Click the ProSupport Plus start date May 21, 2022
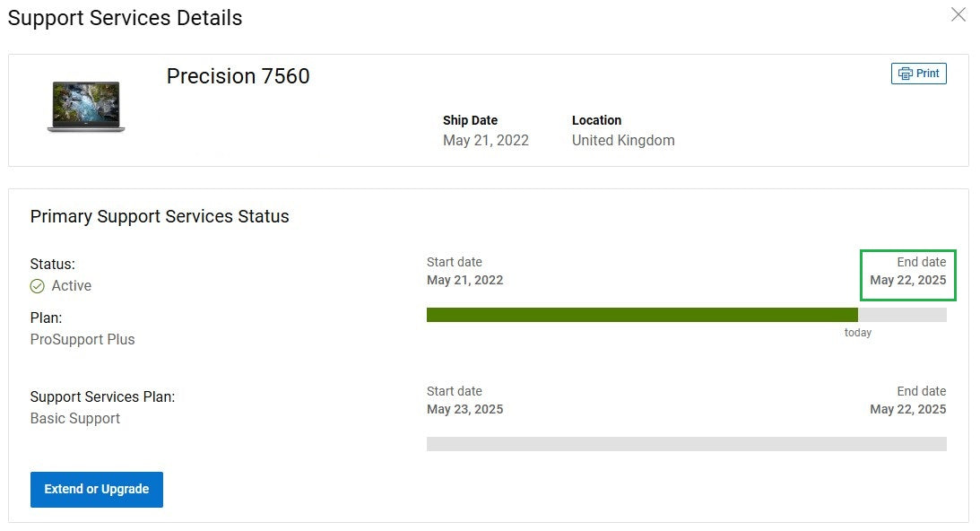The height and width of the screenshot is (531, 980). pyautogui.click(x=465, y=280)
